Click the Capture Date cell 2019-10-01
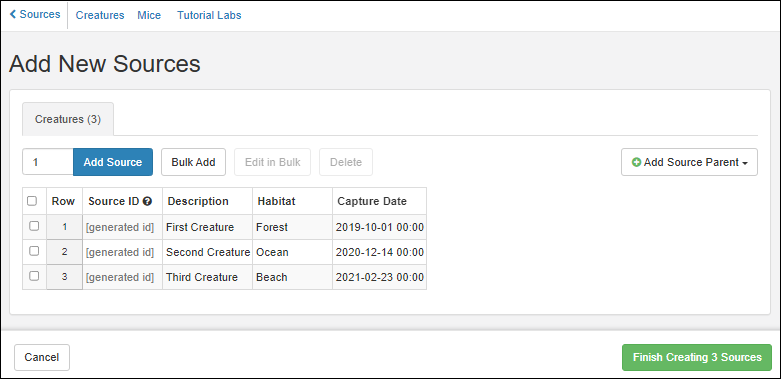 [x=380, y=227]
